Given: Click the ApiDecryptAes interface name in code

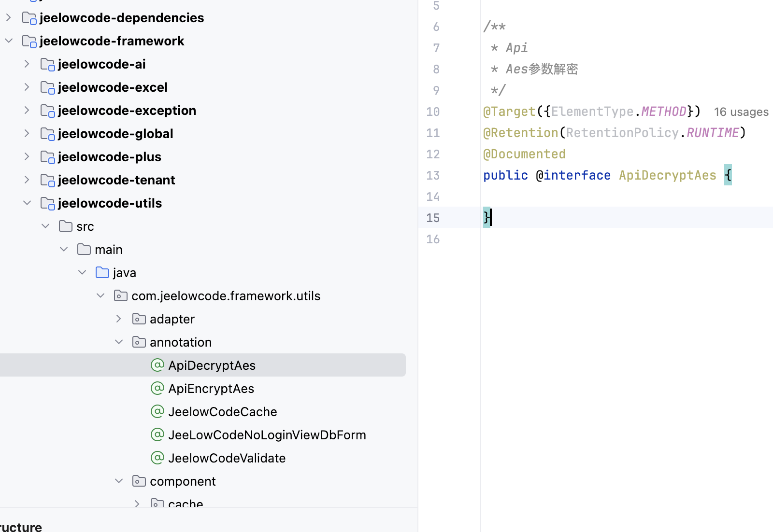Looking at the screenshot, I should coord(667,175).
